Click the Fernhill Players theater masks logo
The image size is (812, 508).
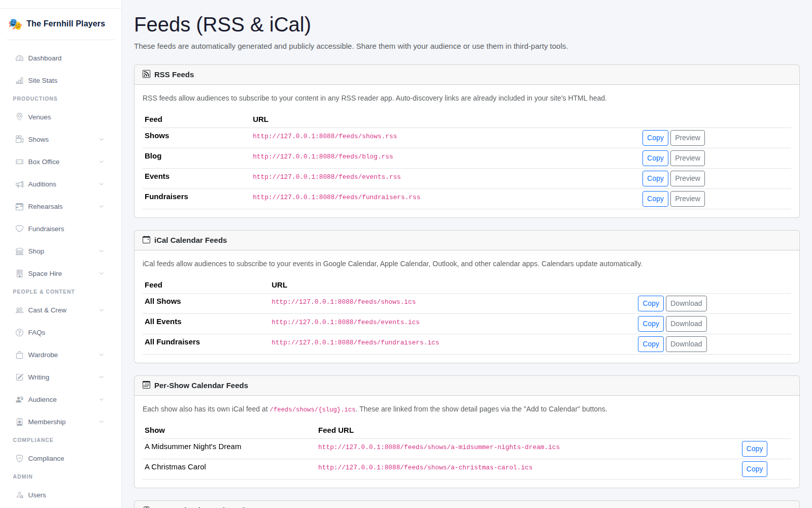[15, 24]
